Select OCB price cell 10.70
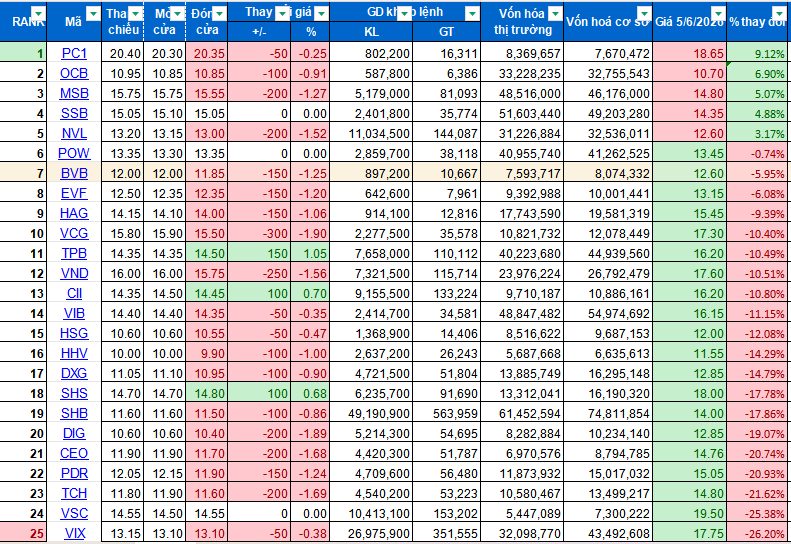Screen dimensions: 791x544 click(690, 74)
